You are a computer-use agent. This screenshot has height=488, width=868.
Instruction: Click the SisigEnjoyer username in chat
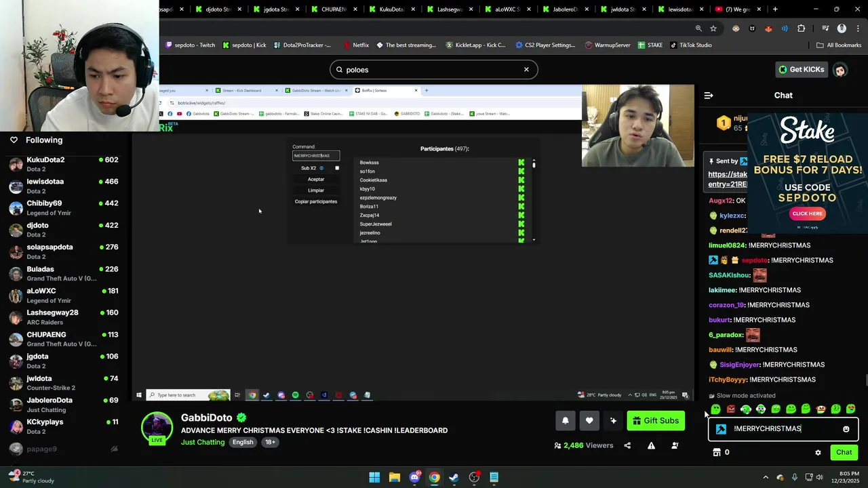pyautogui.click(x=739, y=365)
